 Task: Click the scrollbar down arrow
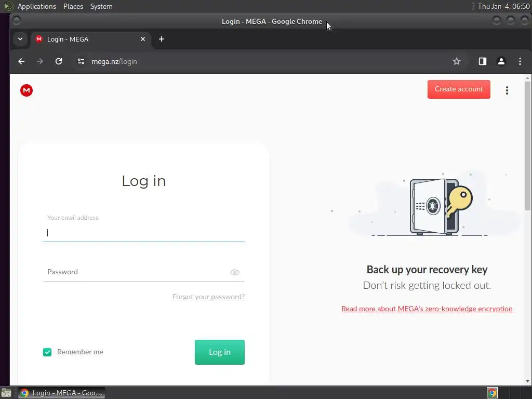click(528, 381)
